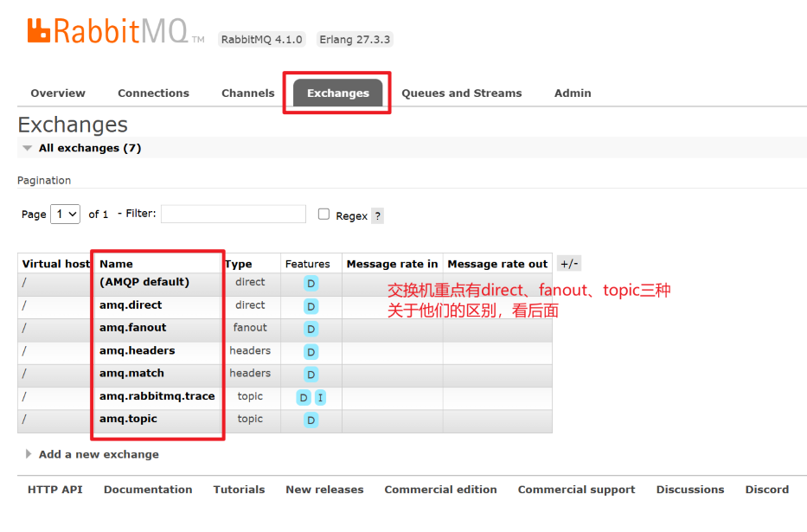Click the headers type cell for amq.match
The height and width of the screenshot is (532, 807).
[x=250, y=373]
